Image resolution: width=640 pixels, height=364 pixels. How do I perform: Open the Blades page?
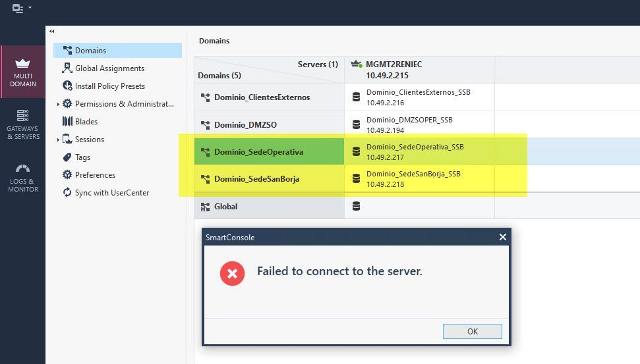click(86, 122)
